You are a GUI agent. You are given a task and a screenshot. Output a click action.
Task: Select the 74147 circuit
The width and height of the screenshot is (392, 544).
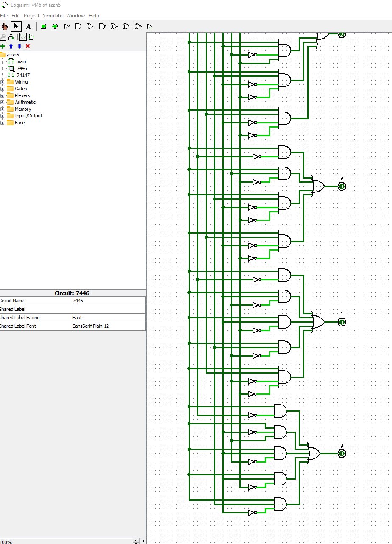point(23,75)
